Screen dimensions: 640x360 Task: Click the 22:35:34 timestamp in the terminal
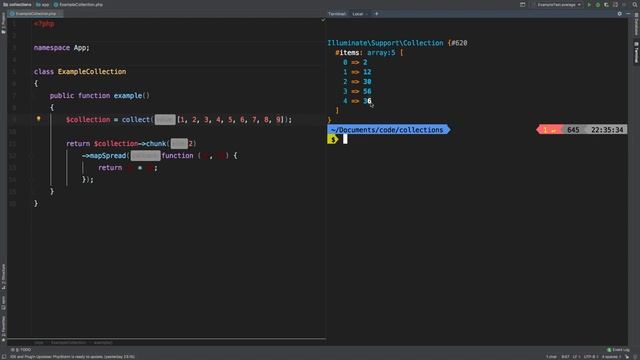(607, 130)
